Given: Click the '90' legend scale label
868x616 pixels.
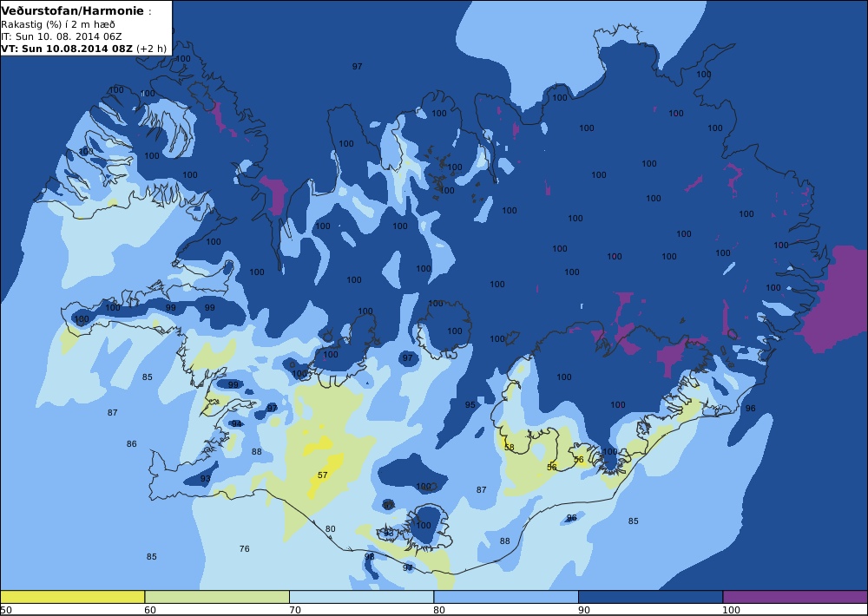Looking at the screenshot, I should click(584, 610).
